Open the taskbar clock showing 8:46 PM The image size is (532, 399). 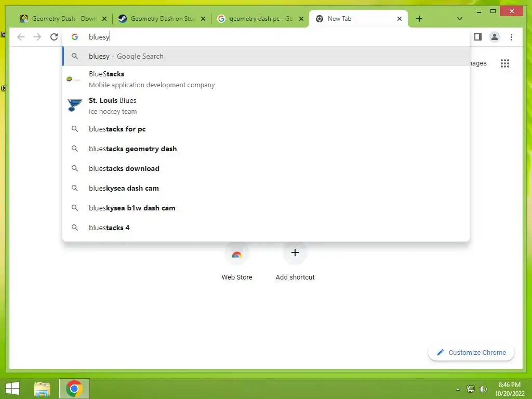click(510, 389)
